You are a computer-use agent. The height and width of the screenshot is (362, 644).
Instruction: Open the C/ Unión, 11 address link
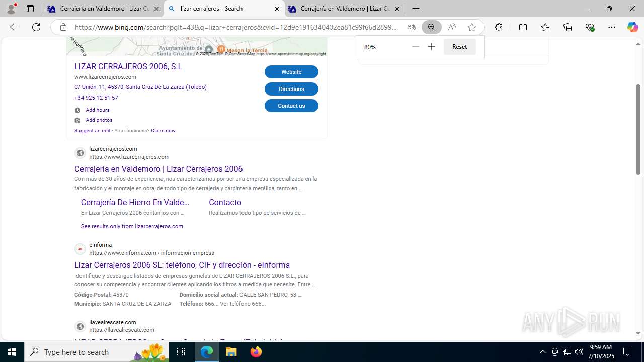click(140, 87)
